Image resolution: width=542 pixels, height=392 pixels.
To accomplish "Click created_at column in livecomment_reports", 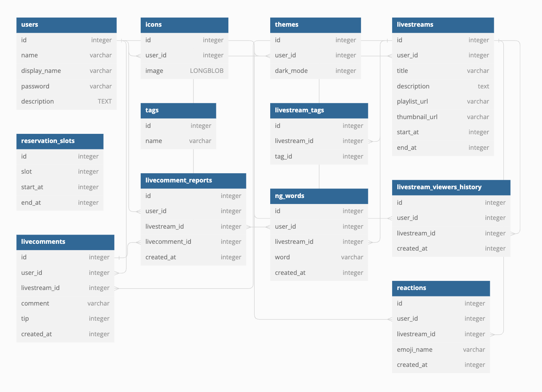I will click(193, 257).
